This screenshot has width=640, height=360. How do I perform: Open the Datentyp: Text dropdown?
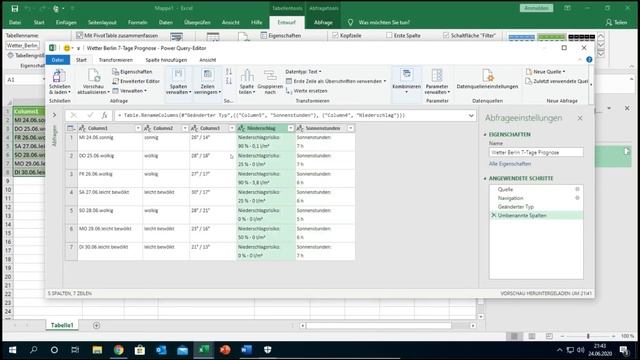[x=303, y=71]
